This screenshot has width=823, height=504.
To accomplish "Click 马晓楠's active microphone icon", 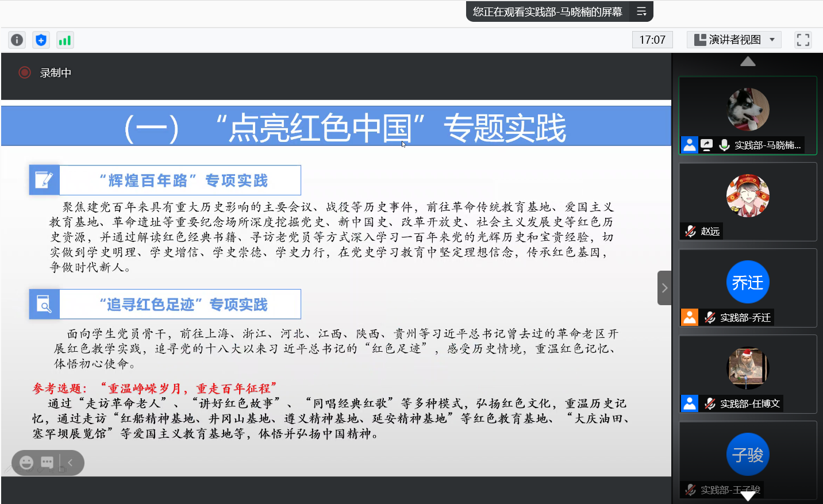I will pyautogui.click(x=724, y=145).
